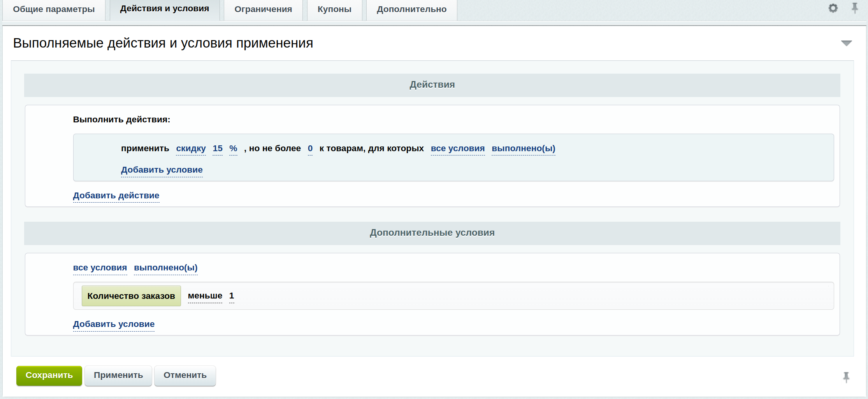Open the % unit selector for the discount

[233, 148]
